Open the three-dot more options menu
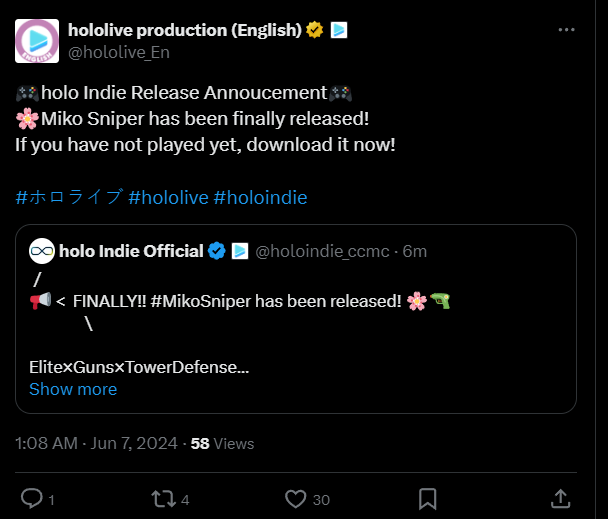Image resolution: width=608 pixels, height=519 pixels. (x=566, y=30)
